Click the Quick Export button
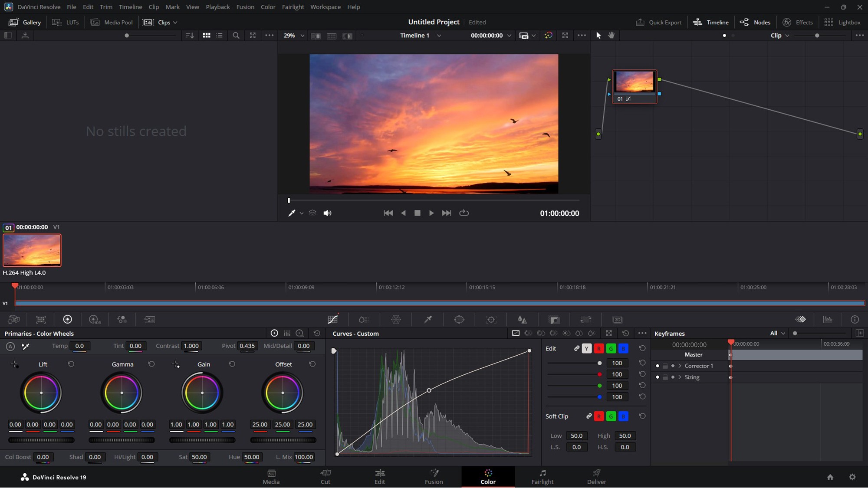Image resolution: width=868 pixels, height=488 pixels. pos(659,22)
